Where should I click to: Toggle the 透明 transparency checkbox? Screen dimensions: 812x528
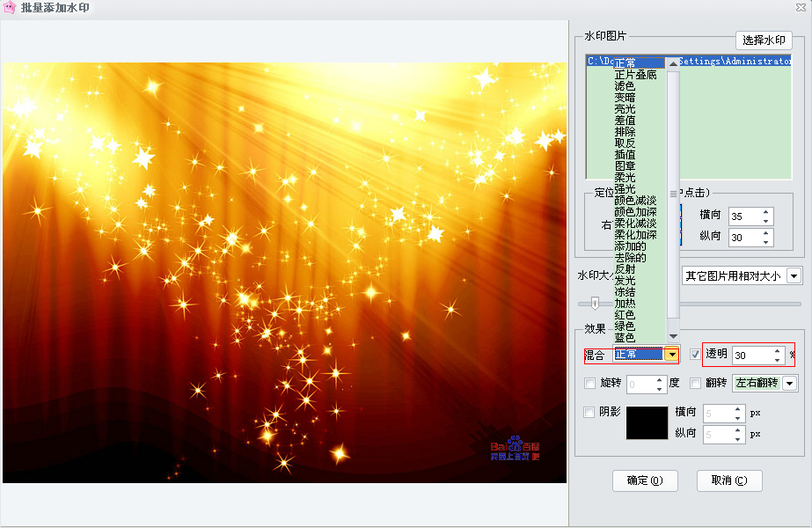point(695,355)
